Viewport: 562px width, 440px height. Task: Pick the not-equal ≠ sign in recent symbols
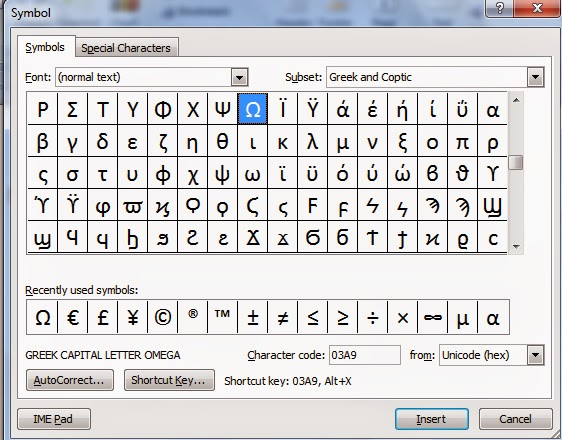pos(282,317)
